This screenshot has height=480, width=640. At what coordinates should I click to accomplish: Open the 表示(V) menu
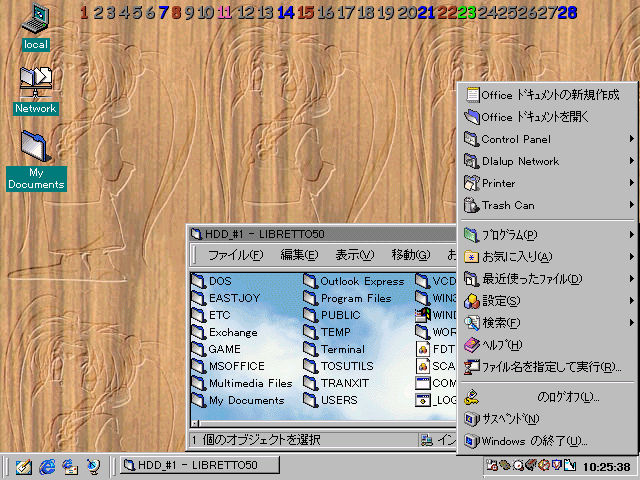pos(354,255)
